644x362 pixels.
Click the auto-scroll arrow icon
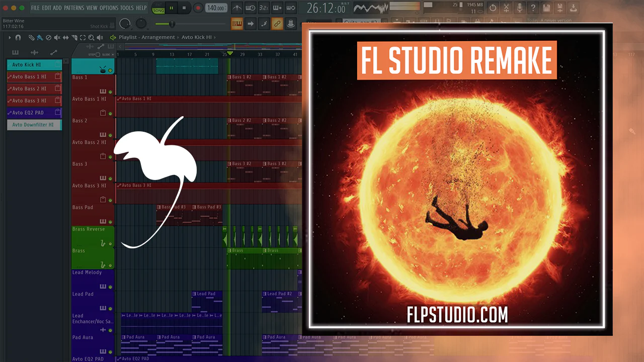pyautogui.click(x=250, y=23)
